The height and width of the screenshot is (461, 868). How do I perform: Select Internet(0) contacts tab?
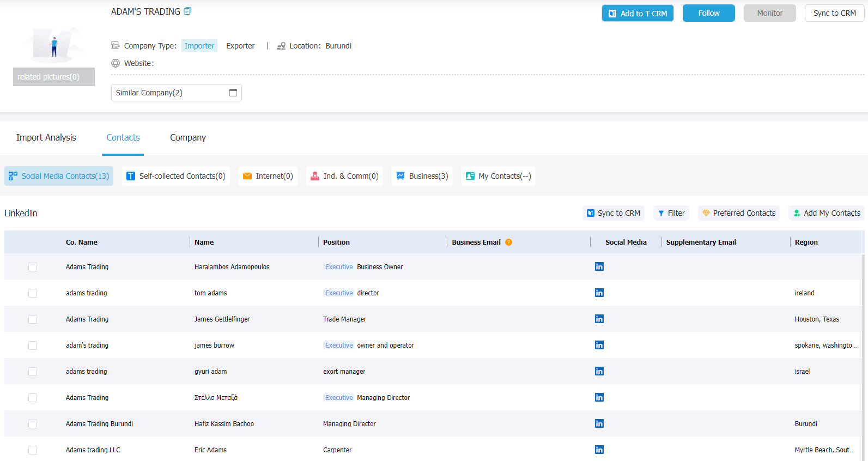click(268, 176)
